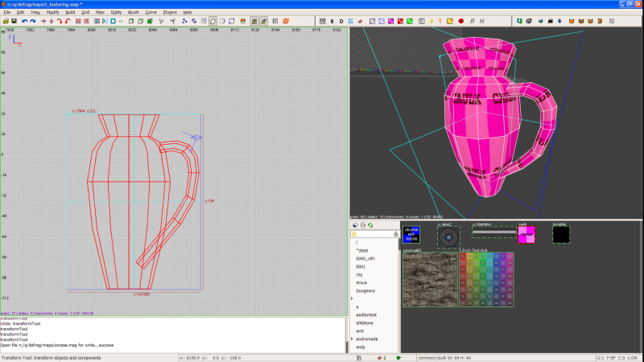The width and height of the screenshot is (644, 362).
Task: Click the Save map floppy icon
Action: [13, 20]
